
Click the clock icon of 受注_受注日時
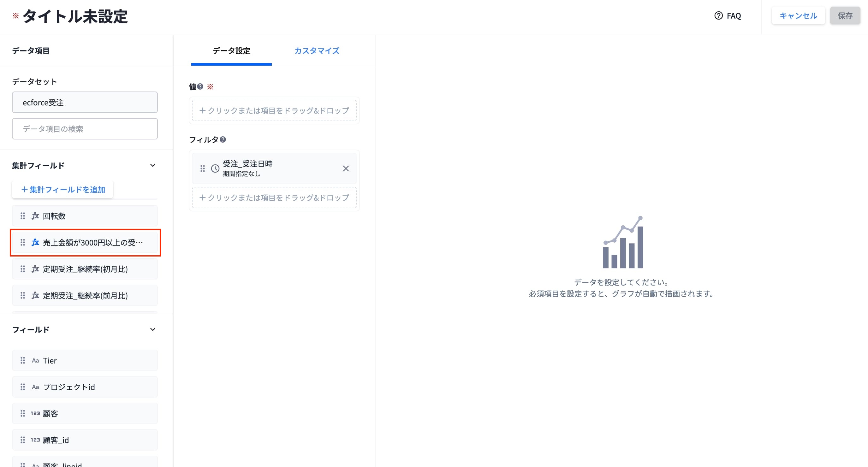(215, 168)
